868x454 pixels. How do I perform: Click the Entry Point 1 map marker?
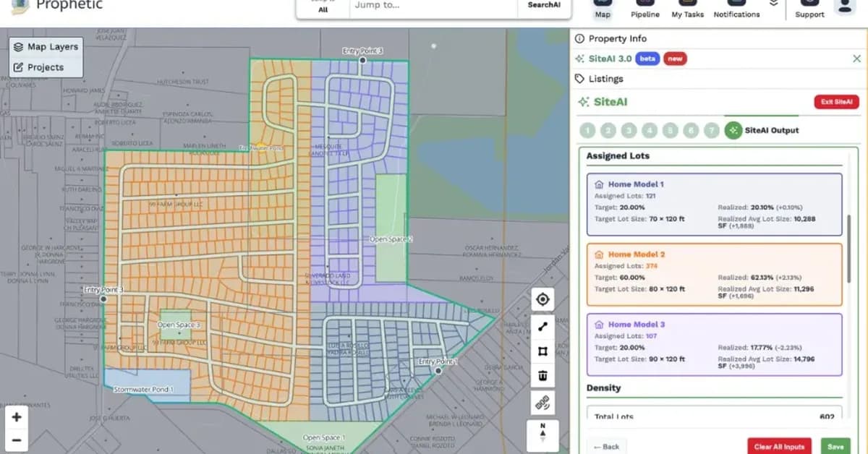click(438, 370)
